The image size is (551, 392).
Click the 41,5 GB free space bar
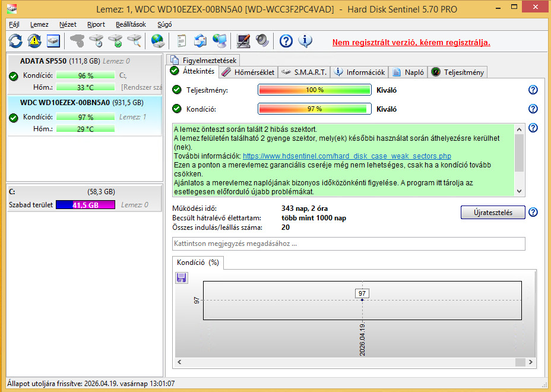click(x=85, y=205)
